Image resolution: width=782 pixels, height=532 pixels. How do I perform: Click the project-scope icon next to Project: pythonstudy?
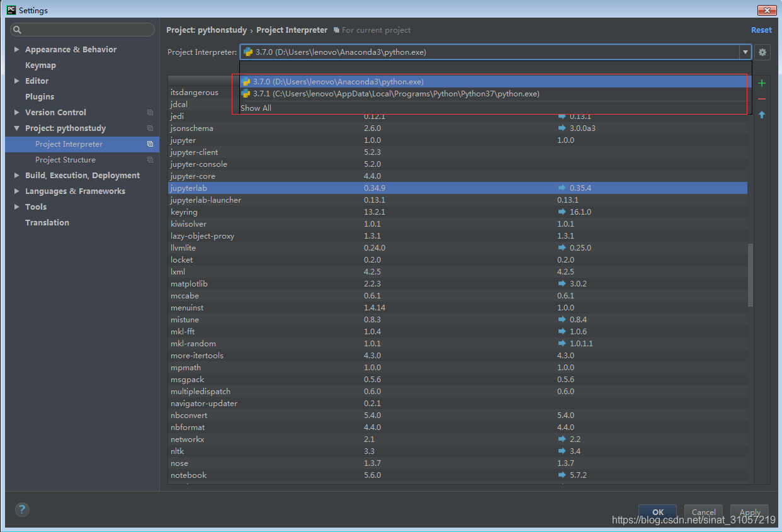(150, 128)
